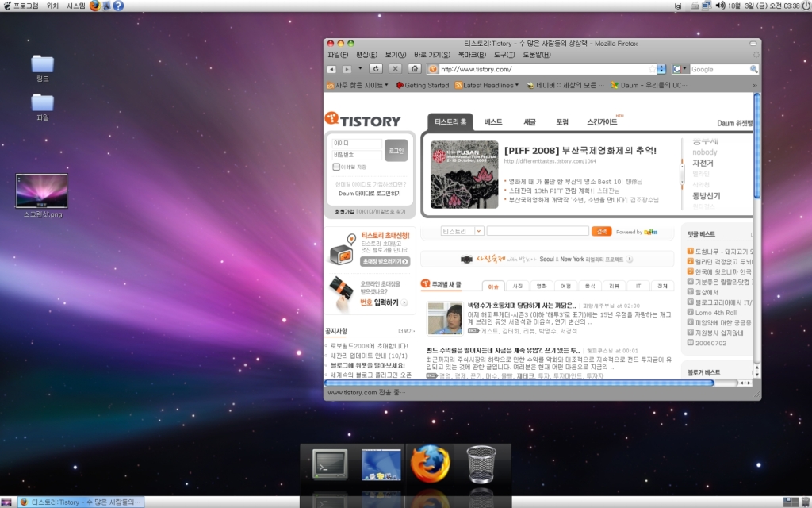Open the man's photo thumbnail beside the first post

pos(444,318)
